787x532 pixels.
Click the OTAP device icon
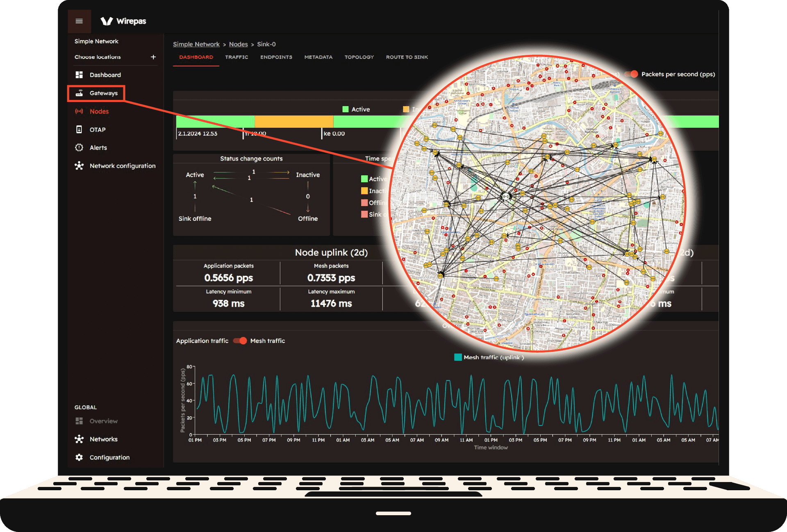[x=79, y=129]
